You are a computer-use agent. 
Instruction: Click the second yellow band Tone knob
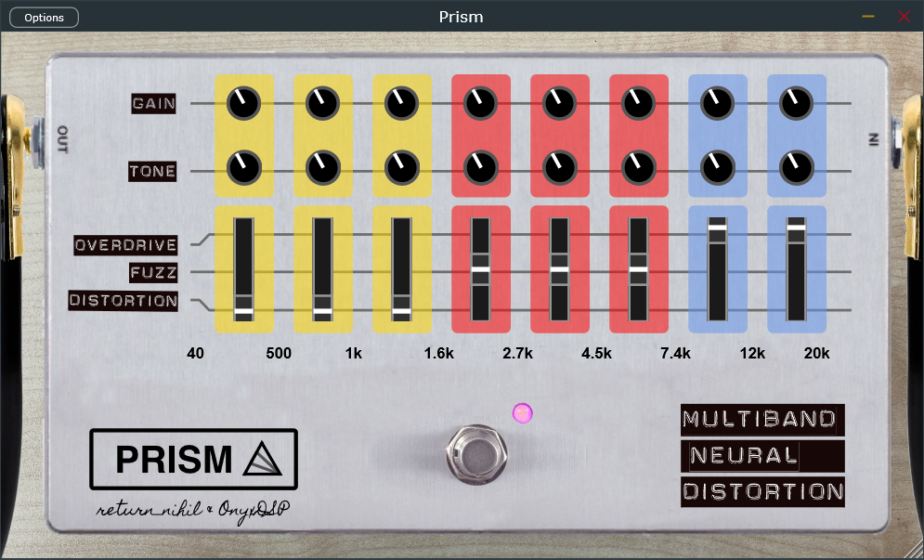pyautogui.click(x=322, y=171)
